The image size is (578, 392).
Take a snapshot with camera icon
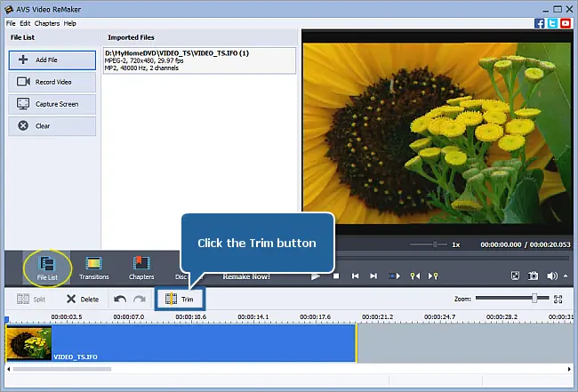click(x=533, y=276)
